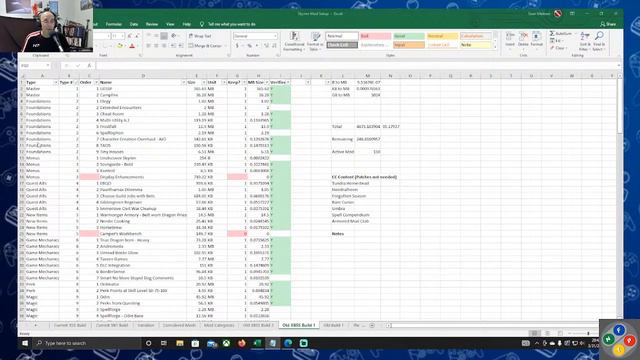Click the Name Box field
The width and height of the screenshot is (640, 360).
click(x=35, y=65)
